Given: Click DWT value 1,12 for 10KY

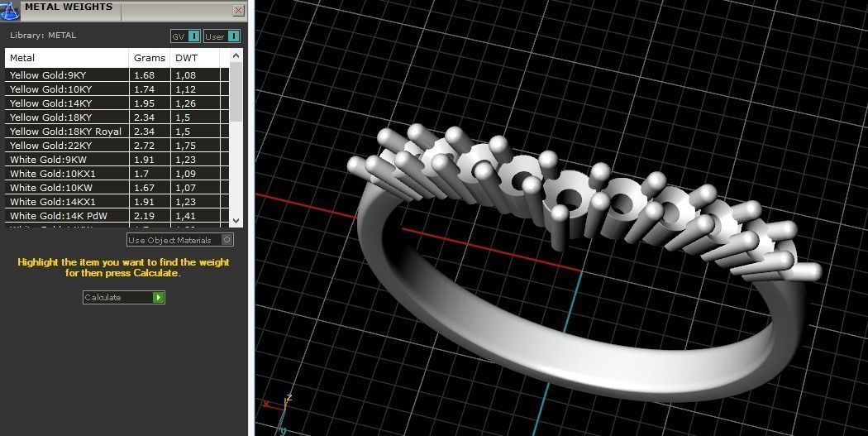Looking at the screenshot, I should (x=185, y=89).
